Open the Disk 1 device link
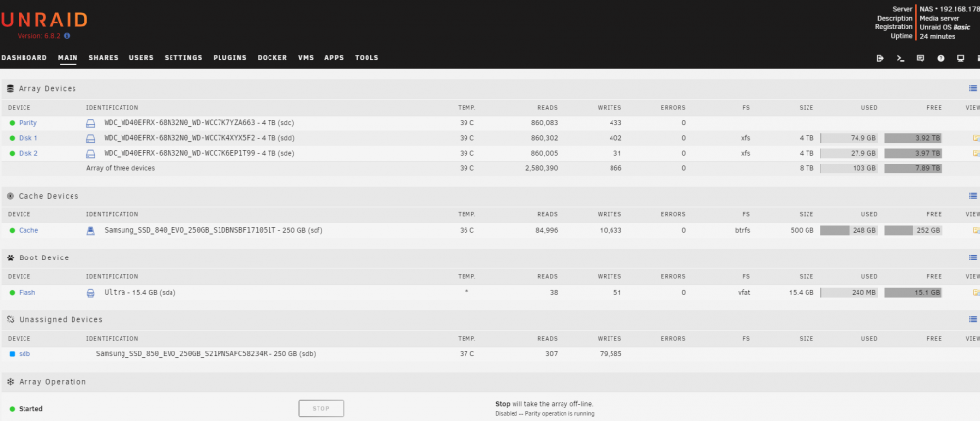The image size is (980, 421). 28,138
